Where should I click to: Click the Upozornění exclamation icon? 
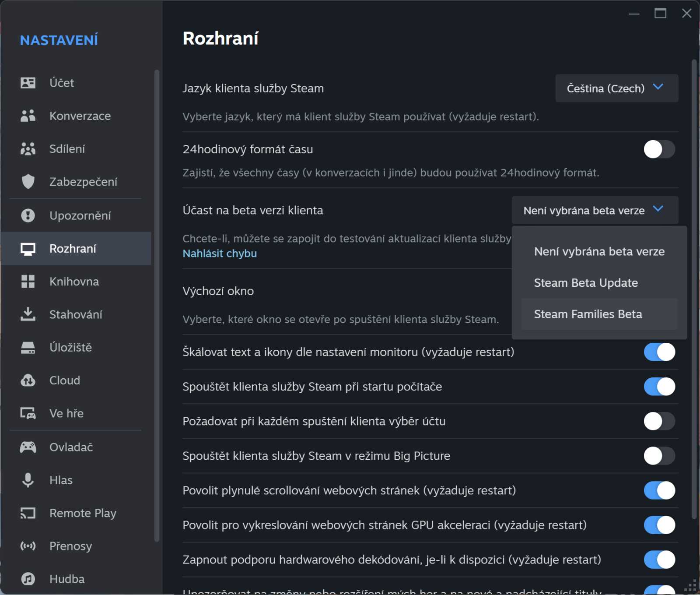tap(28, 215)
